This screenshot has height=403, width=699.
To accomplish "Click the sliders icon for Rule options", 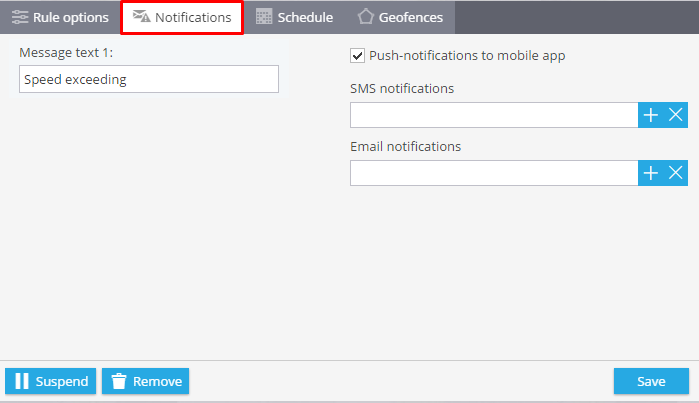I will [x=20, y=17].
